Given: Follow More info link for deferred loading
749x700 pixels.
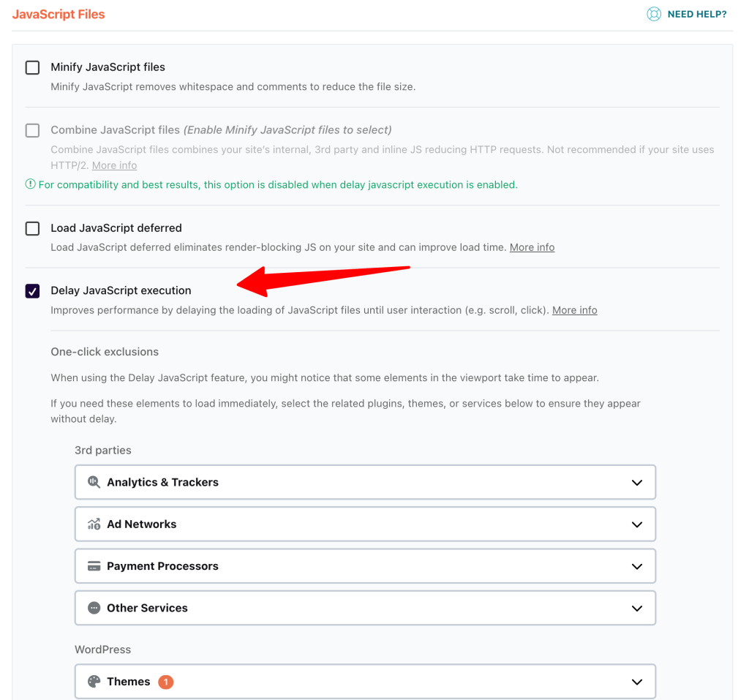Looking at the screenshot, I should tap(532, 247).
